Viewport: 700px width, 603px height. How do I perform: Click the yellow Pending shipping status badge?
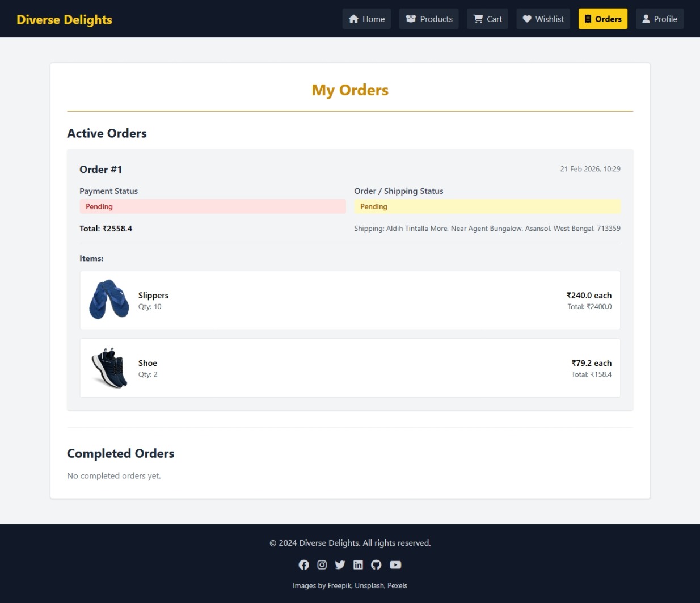[487, 206]
